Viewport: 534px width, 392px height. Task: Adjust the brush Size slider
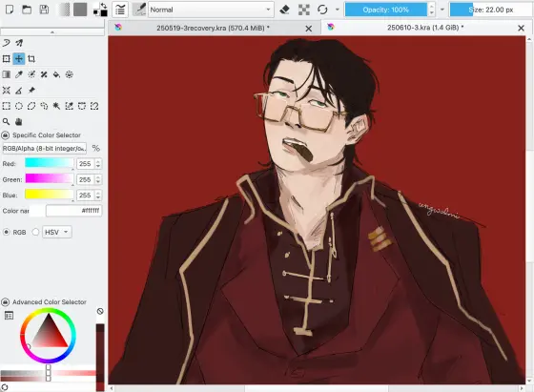point(491,10)
